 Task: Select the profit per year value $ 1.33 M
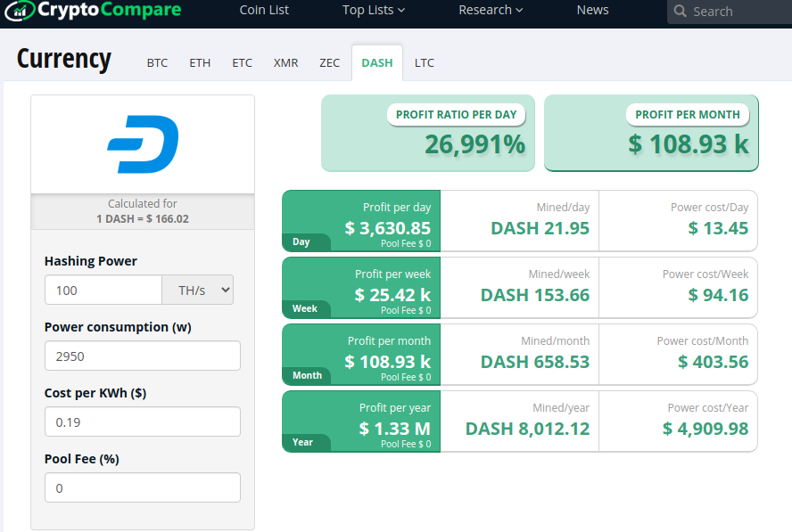click(x=394, y=429)
